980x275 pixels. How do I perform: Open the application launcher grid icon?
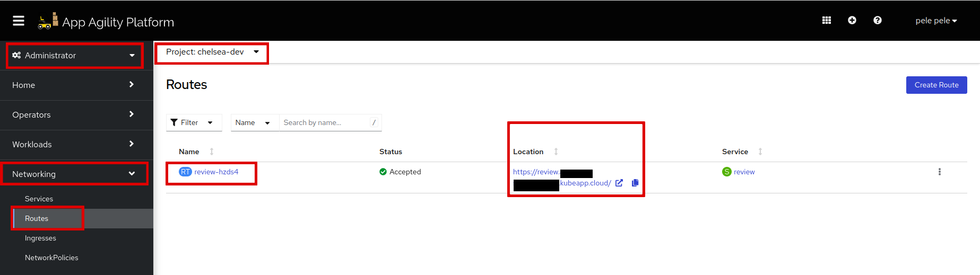[826, 20]
